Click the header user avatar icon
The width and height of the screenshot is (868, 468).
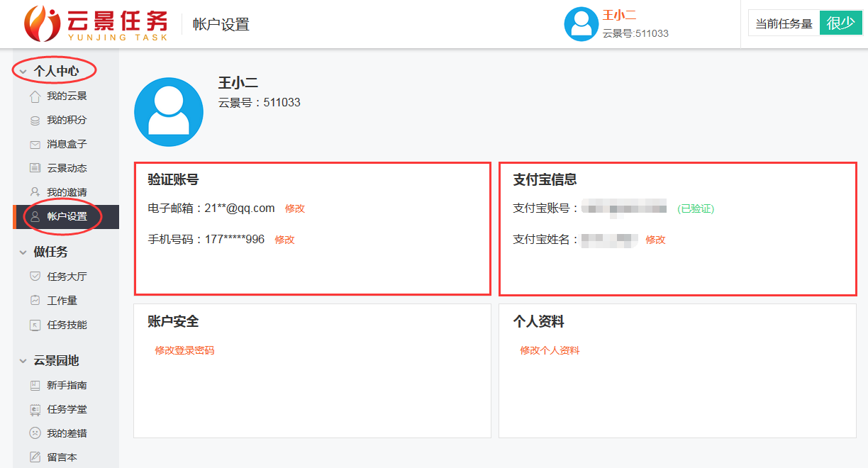tap(581, 24)
